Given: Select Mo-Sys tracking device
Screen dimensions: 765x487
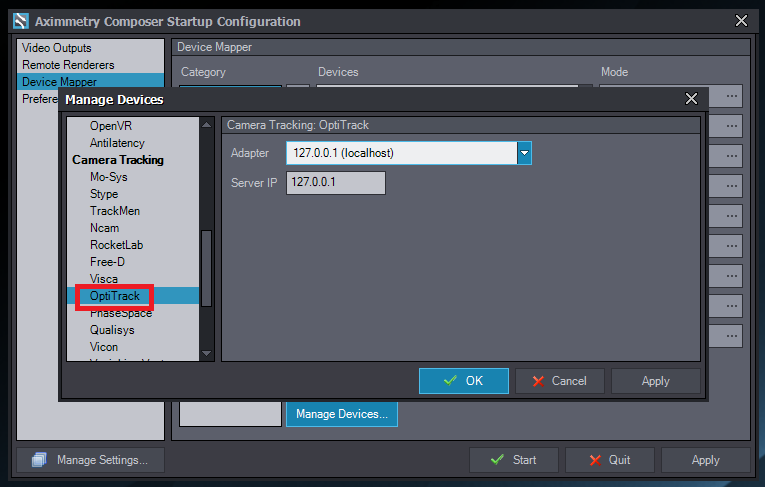Looking at the screenshot, I should coord(108,177).
